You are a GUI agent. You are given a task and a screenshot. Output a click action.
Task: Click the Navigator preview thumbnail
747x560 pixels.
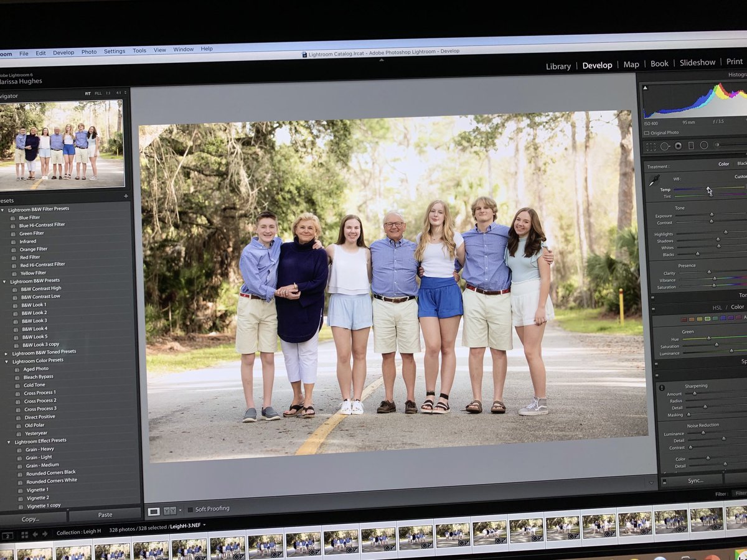pyautogui.click(x=62, y=144)
